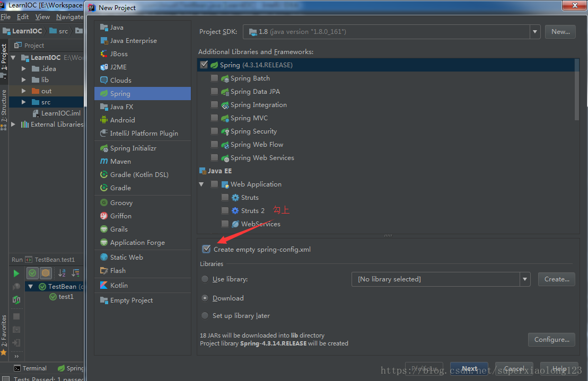Open Project SDK dropdown arrow
Image resolution: width=588 pixels, height=381 pixels.
[535, 32]
